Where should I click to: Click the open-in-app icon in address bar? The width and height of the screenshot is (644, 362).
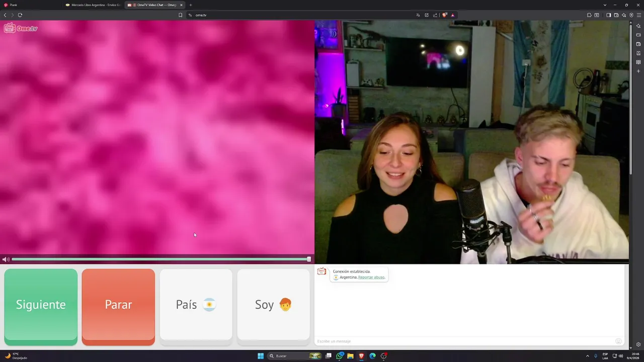(427, 15)
